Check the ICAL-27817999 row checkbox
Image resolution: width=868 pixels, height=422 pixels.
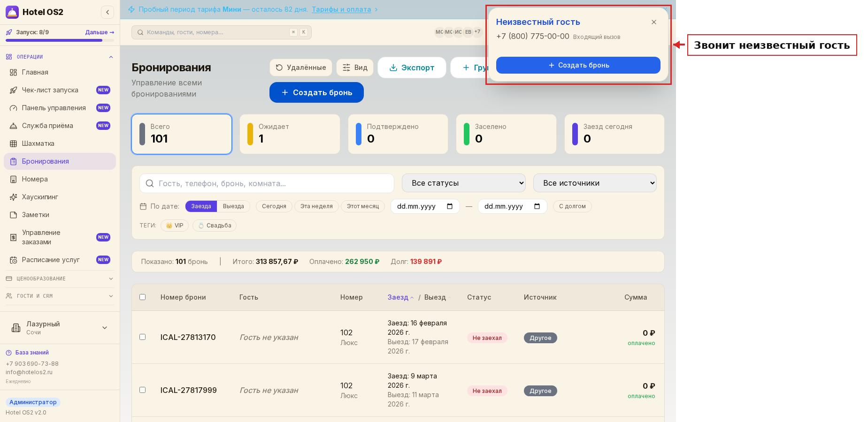coord(143,390)
